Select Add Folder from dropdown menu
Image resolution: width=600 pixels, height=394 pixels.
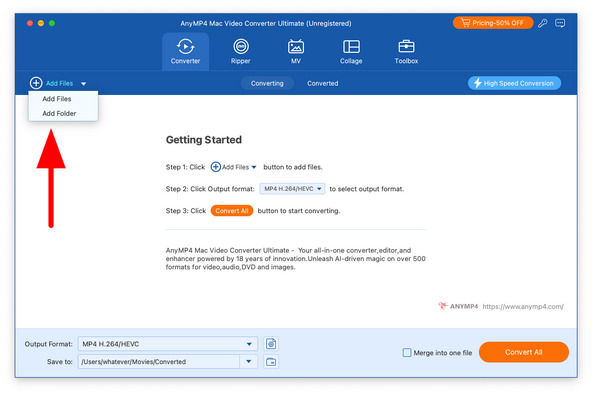pyautogui.click(x=60, y=115)
